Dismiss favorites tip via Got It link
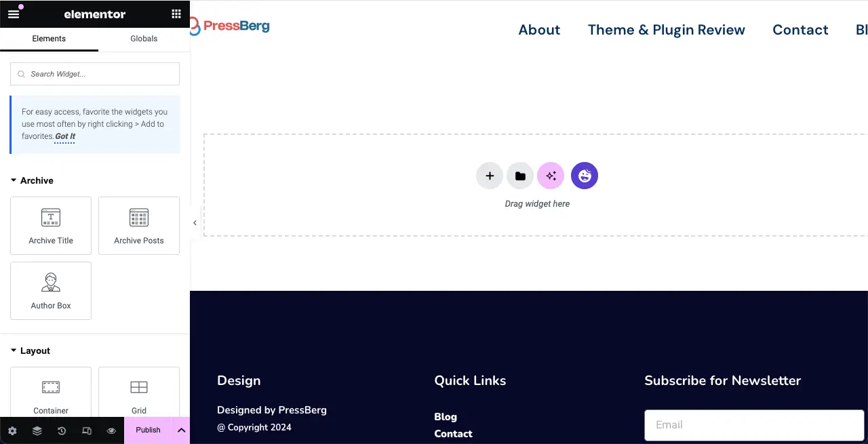The image size is (868, 444). coord(64,136)
